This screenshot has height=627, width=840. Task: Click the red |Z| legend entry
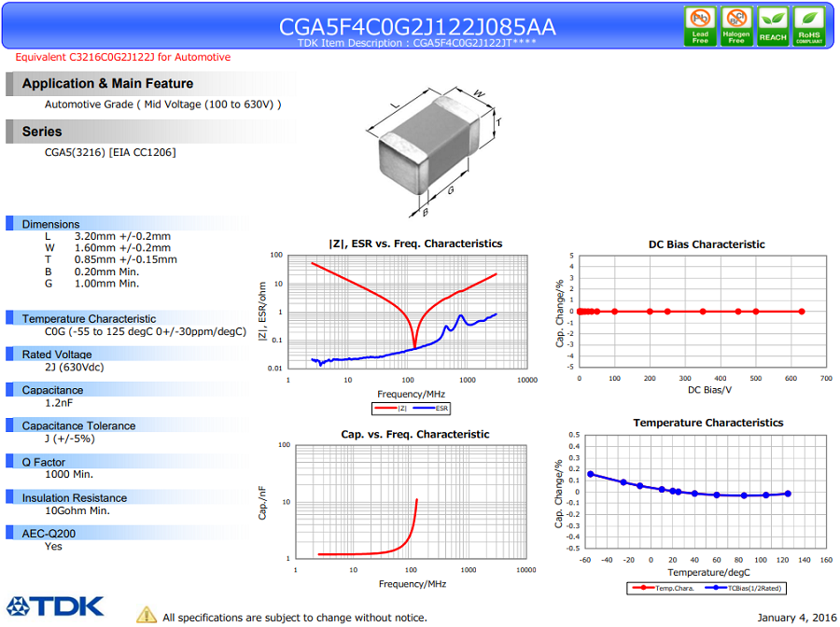391,409
